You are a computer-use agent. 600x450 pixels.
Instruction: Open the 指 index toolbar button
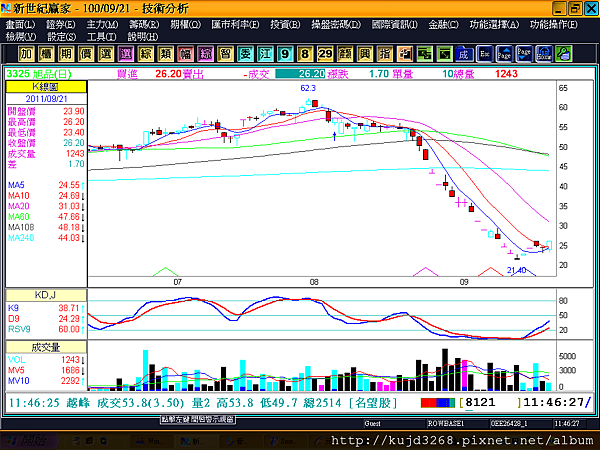[385, 54]
